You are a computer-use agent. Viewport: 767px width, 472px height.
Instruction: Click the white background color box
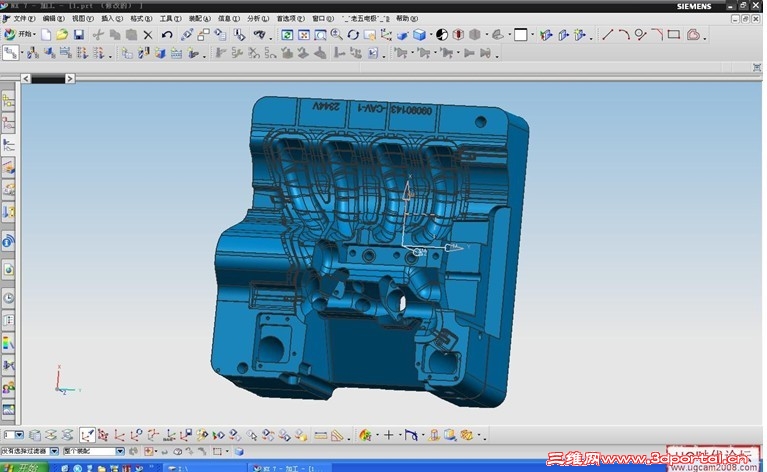tap(520, 35)
